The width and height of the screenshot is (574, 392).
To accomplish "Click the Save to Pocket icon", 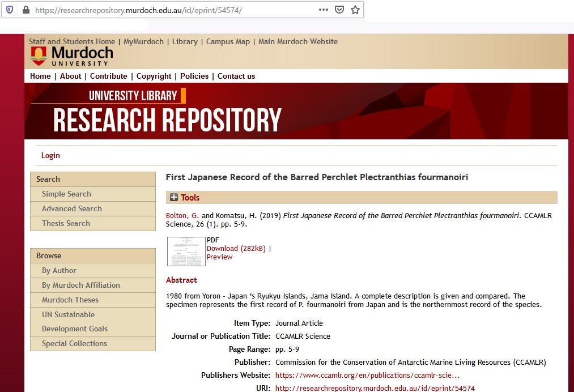I will click(340, 10).
